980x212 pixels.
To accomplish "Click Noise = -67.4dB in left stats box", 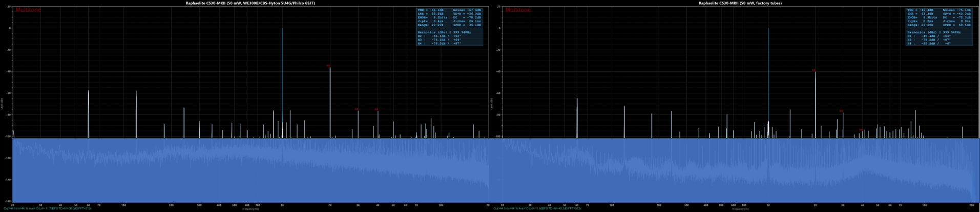I will 467,10.
